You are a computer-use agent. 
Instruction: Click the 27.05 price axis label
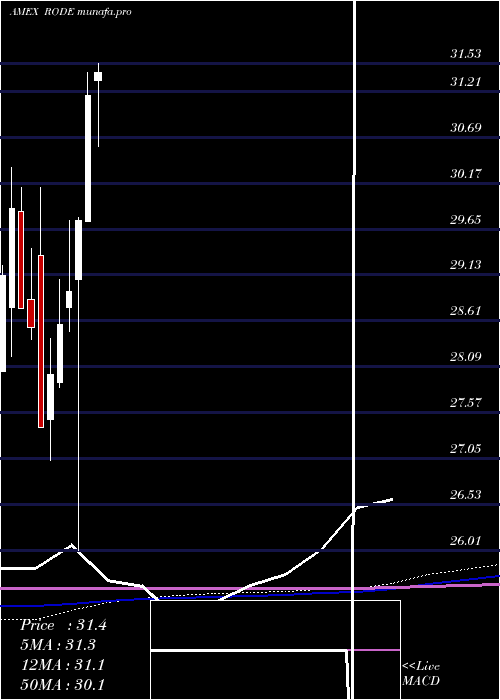[x=466, y=449]
